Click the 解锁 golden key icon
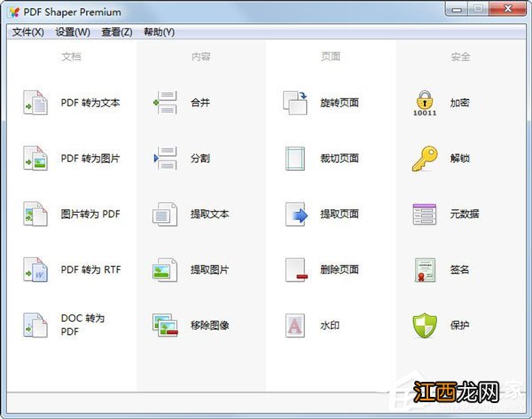 (425, 159)
